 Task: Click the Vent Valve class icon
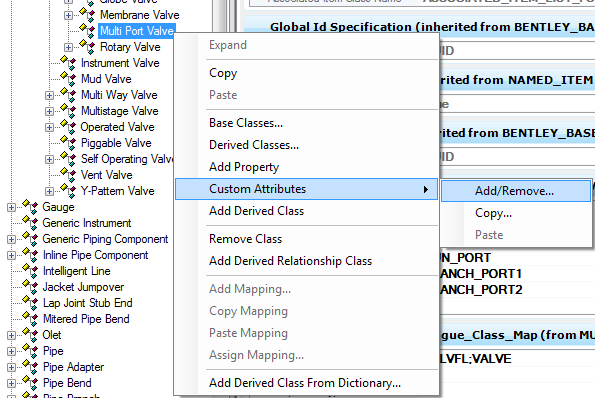68,175
